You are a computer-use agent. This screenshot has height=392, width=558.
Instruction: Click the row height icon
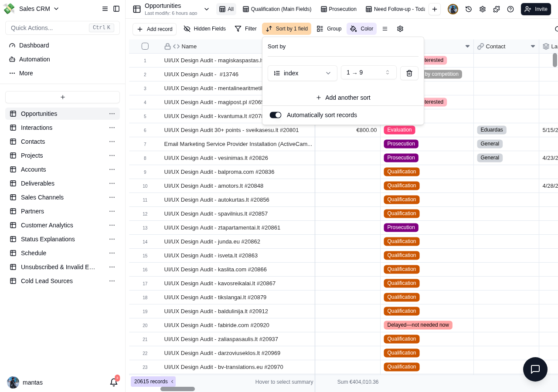tap(385, 29)
